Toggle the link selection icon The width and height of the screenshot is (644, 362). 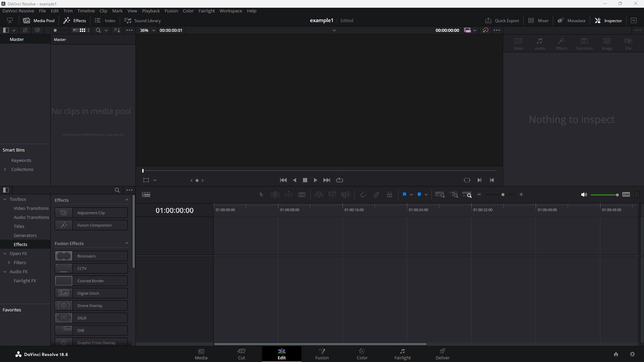coord(376,195)
